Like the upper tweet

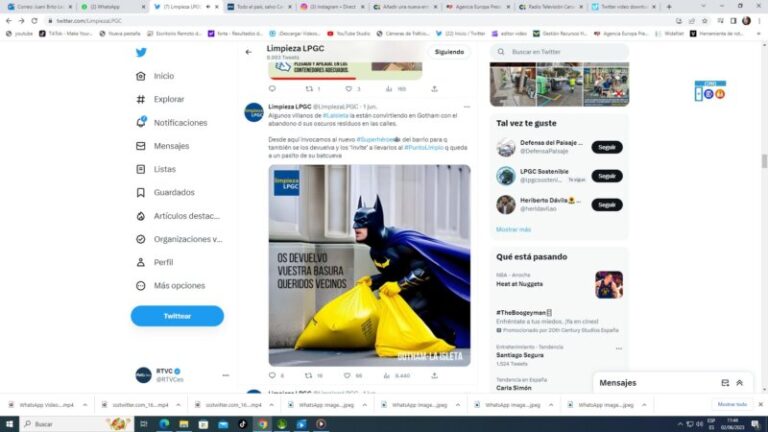click(x=348, y=89)
